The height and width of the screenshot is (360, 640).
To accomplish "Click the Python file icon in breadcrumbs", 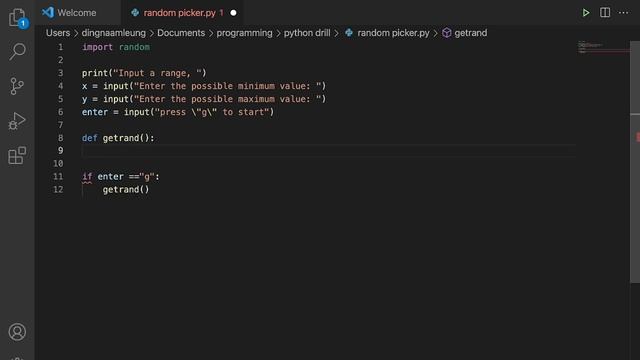I will [349, 33].
